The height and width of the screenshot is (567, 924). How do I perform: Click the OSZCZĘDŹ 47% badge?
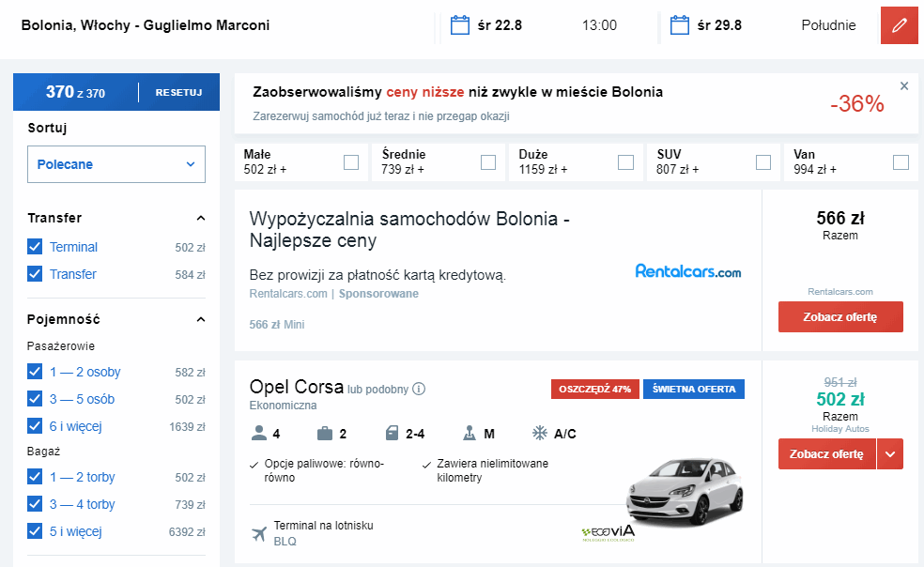click(x=594, y=389)
